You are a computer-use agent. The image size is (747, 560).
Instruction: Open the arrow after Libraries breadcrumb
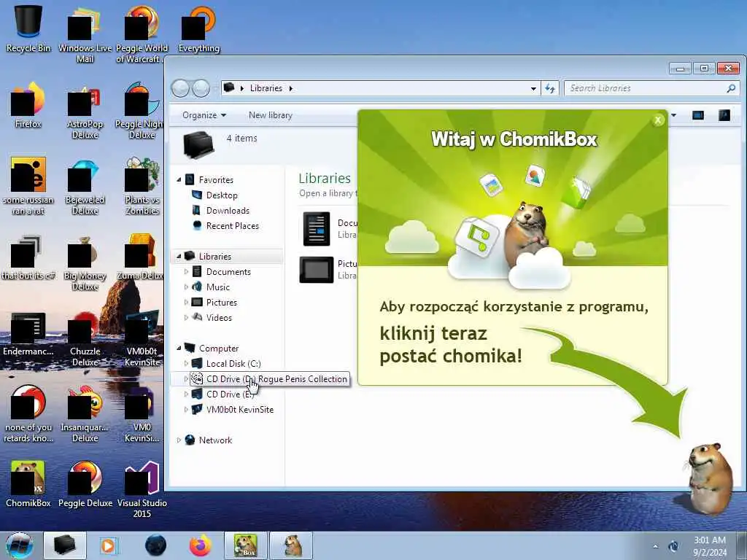click(x=290, y=88)
